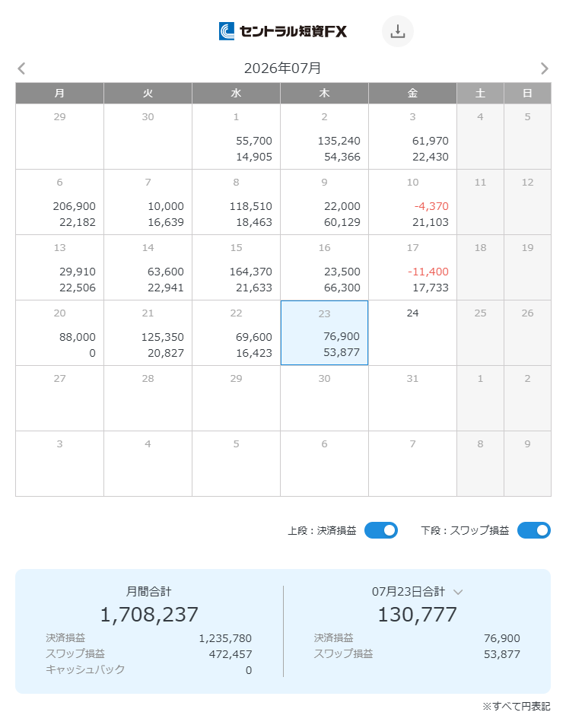Select July 6 cell showing 206,900
The width and height of the screenshot is (566, 728).
pos(60,202)
